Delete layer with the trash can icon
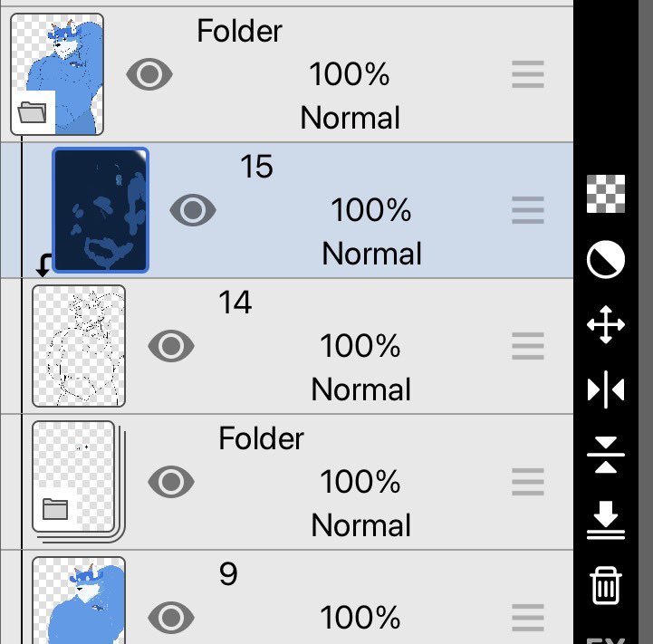This screenshot has width=653, height=644. tap(606, 585)
